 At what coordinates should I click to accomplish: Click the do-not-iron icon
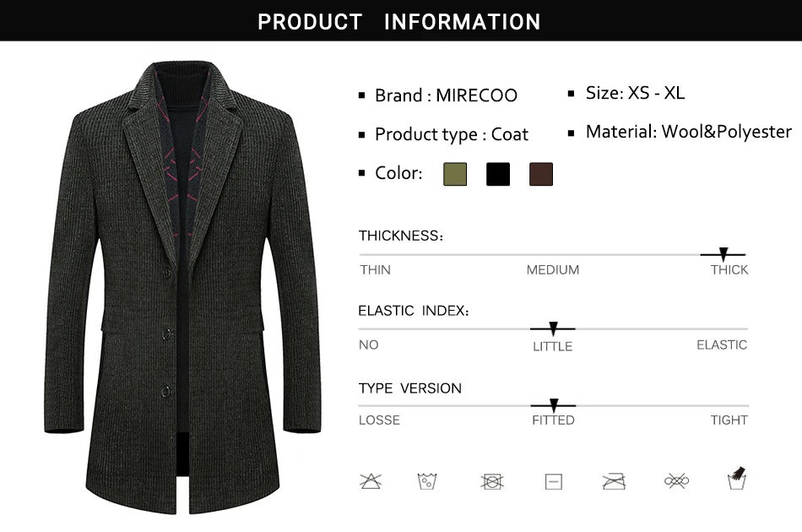pyautogui.click(x=614, y=481)
